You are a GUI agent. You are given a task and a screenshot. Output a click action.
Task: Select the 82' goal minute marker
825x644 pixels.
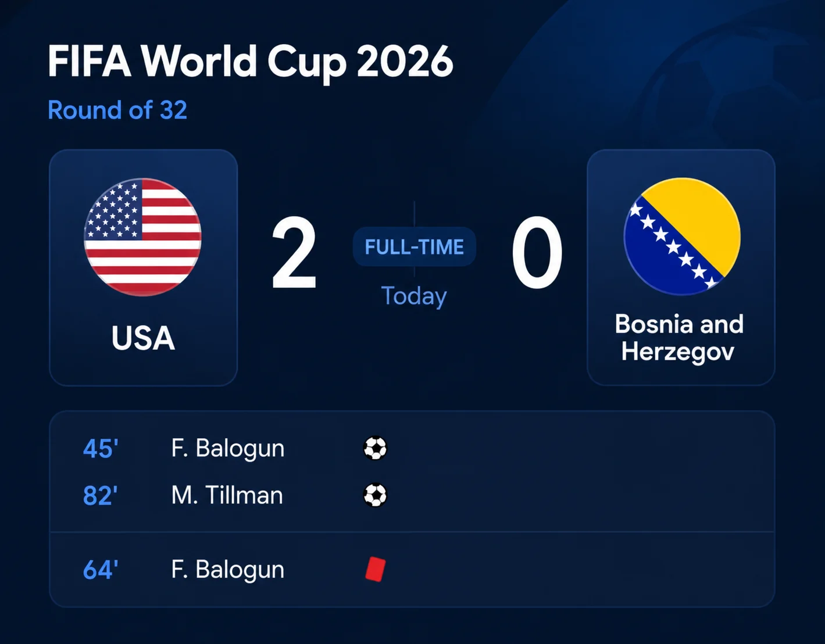(x=101, y=496)
